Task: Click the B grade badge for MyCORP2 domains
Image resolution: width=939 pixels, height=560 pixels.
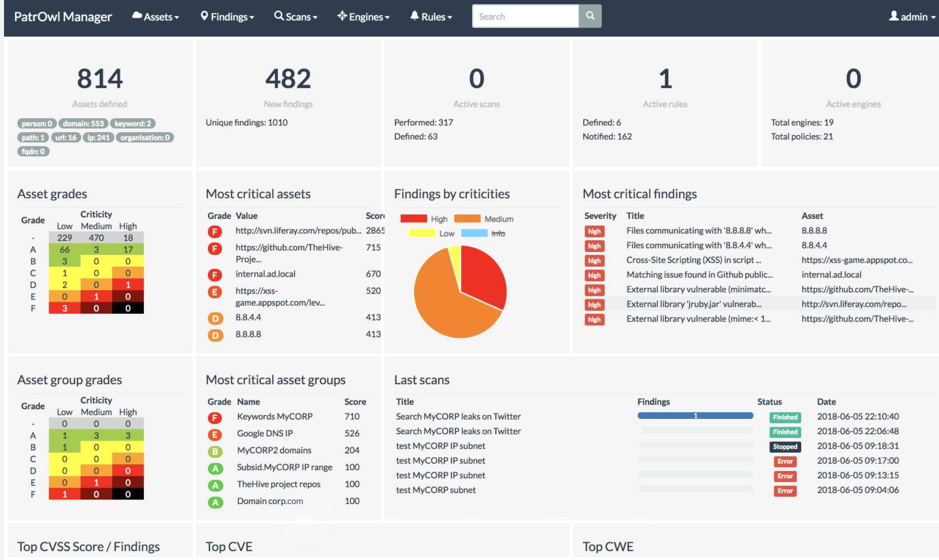Action: (x=215, y=451)
